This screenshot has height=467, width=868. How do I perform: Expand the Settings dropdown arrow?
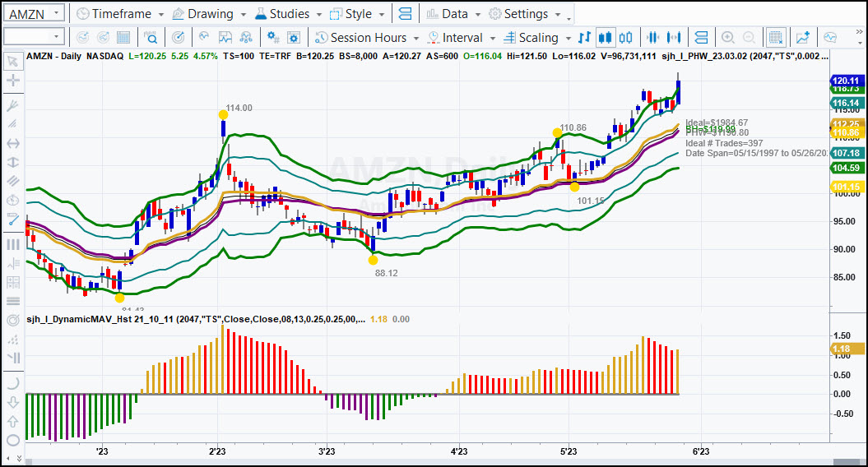[558, 14]
